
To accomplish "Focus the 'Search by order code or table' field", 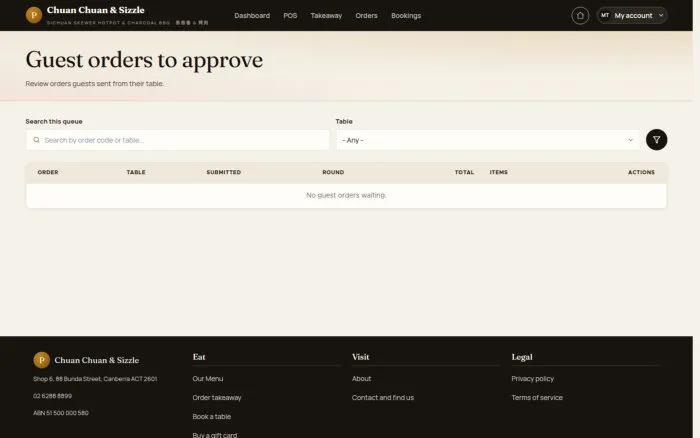I will point(178,140).
